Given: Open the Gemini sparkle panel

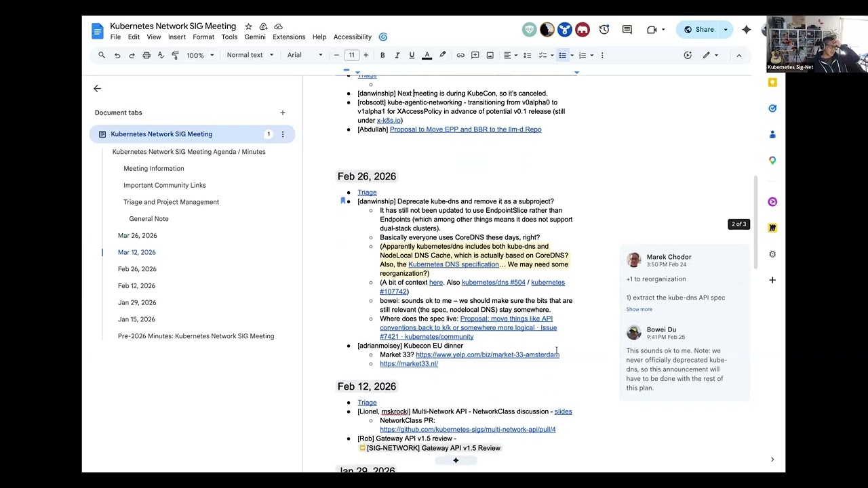Looking at the screenshot, I should (747, 30).
